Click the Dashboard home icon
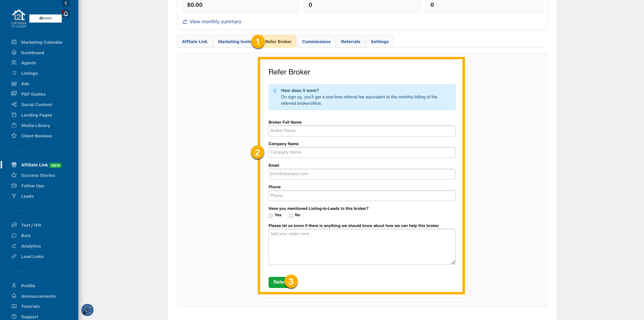This screenshot has height=320, width=644. click(x=14, y=53)
